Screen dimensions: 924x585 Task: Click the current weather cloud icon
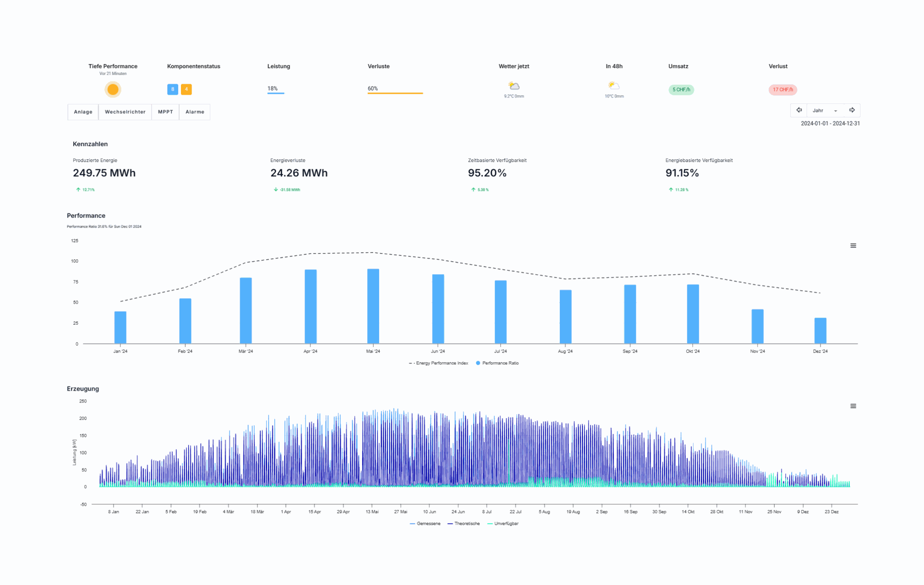tap(514, 86)
